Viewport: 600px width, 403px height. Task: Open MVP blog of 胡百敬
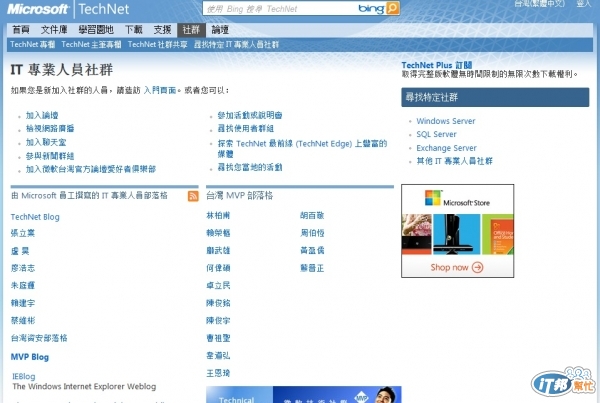coord(312,215)
